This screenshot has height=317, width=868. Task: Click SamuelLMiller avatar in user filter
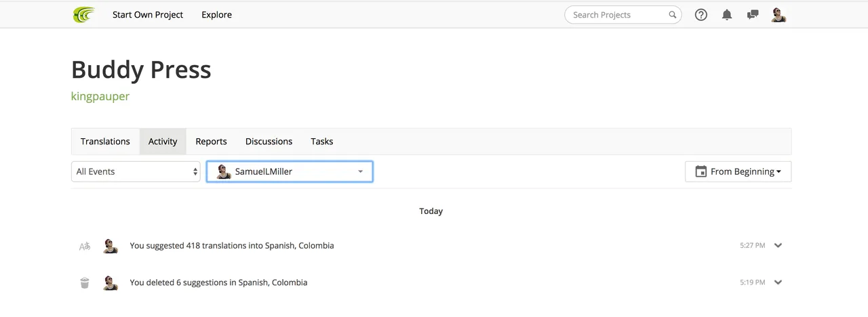point(224,171)
